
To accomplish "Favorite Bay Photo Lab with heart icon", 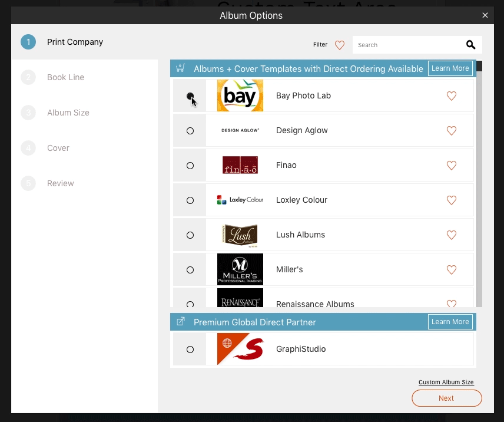I will pyautogui.click(x=452, y=96).
